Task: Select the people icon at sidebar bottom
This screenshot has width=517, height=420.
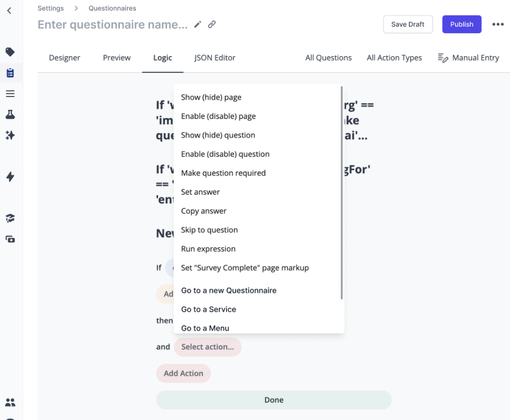Action: click(11, 402)
